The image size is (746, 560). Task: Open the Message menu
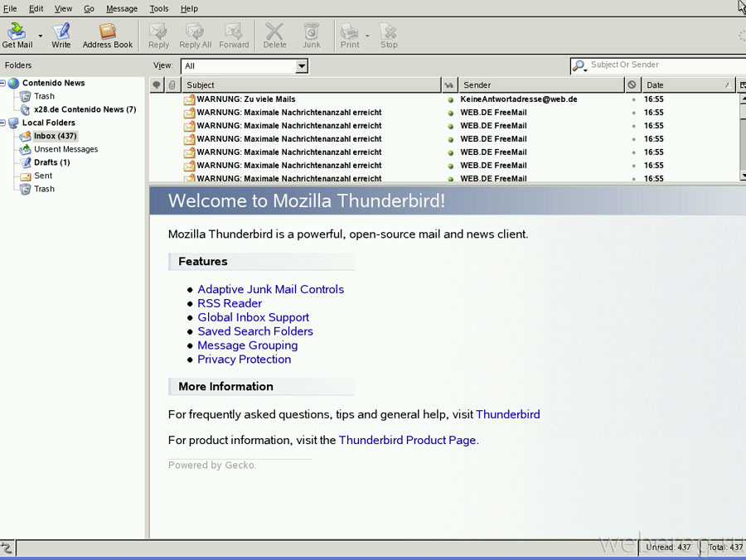tap(122, 8)
